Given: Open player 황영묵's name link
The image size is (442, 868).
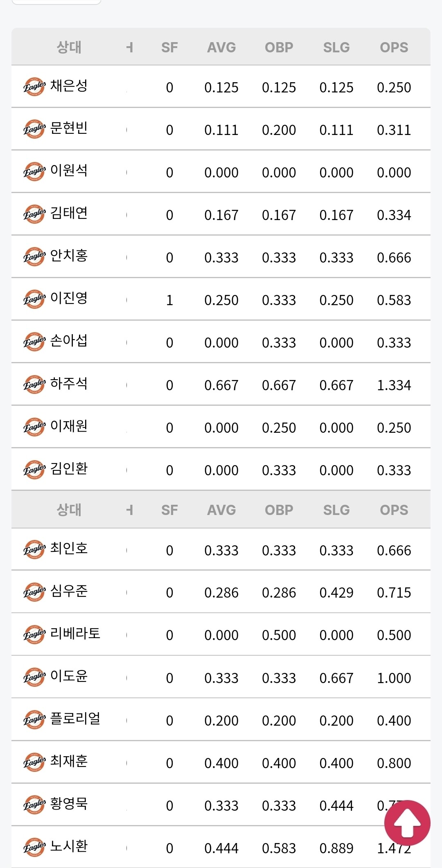Looking at the screenshot, I should pos(69,804).
